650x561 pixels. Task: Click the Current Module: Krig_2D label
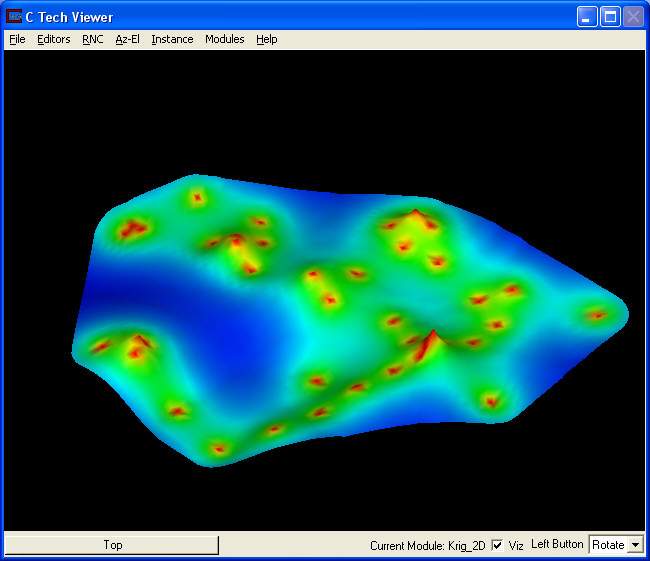click(x=427, y=546)
